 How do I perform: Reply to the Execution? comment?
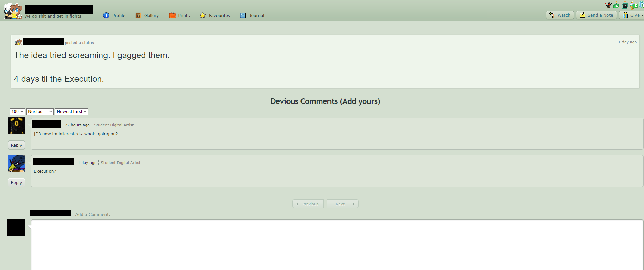pos(16,182)
